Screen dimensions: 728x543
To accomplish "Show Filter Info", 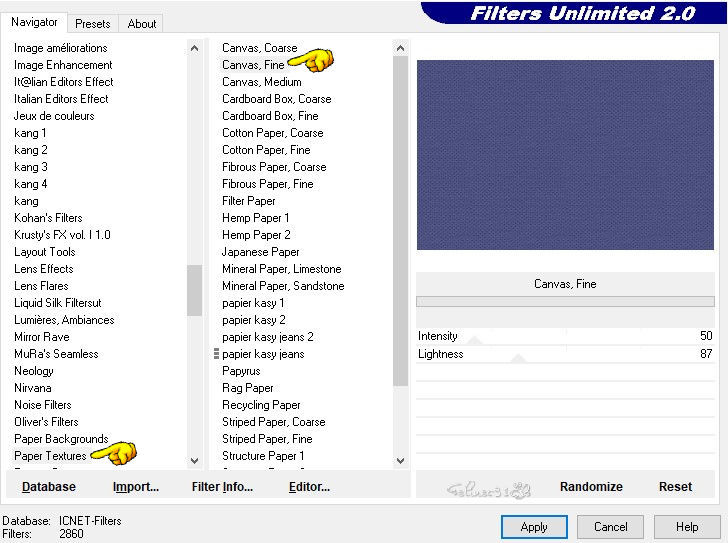I will pos(222,487).
